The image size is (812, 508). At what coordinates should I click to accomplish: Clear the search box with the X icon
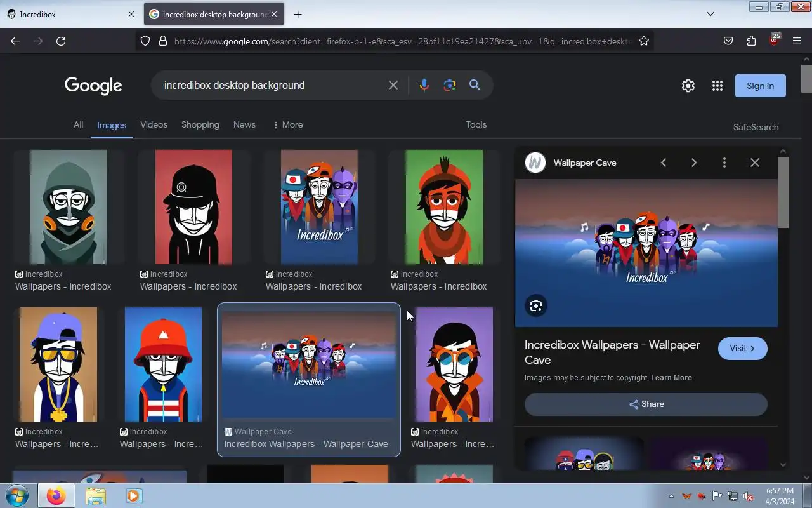(x=393, y=85)
